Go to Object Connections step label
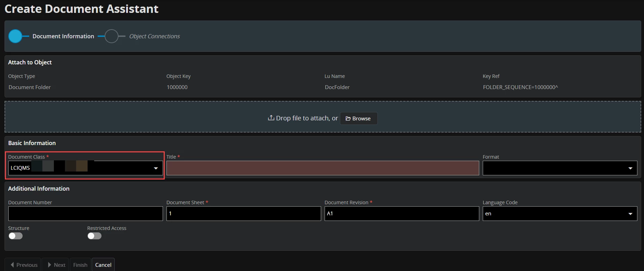The height and width of the screenshot is (271, 644). click(x=155, y=36)
